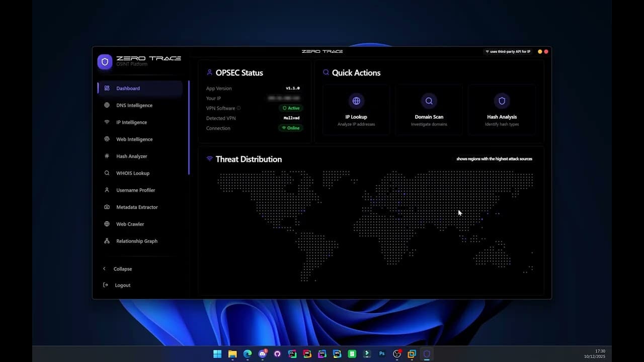Switch to DNS Intelligence section
Image resolution: width=644 pixels, height=362 pixels.
(134, 105)
